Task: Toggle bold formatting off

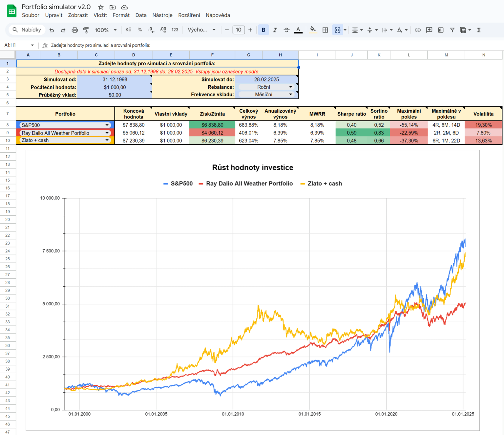Action: (263, 30)
